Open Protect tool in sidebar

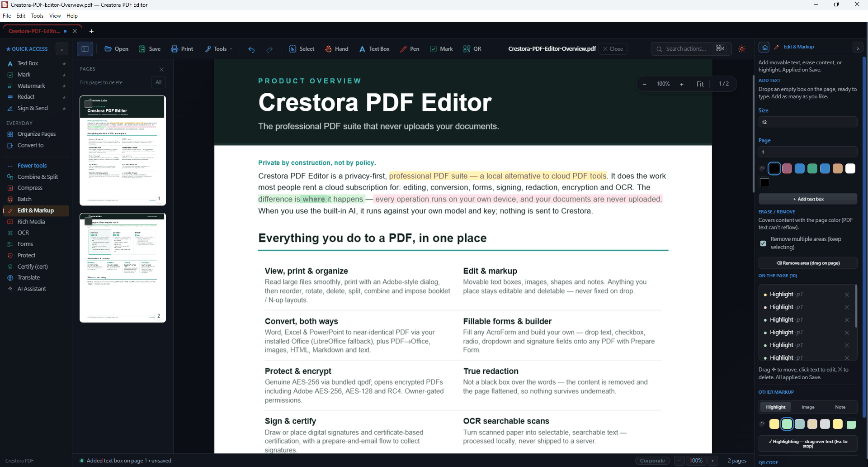coord(26,255)
